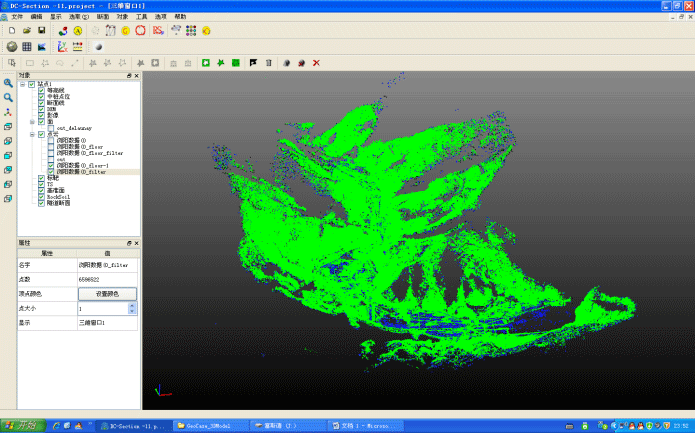Viewport: 695px width, 433px height.
Task: Toggle the DEM layer checkbox
Action: pyautogui.click(x=41, y=108)
